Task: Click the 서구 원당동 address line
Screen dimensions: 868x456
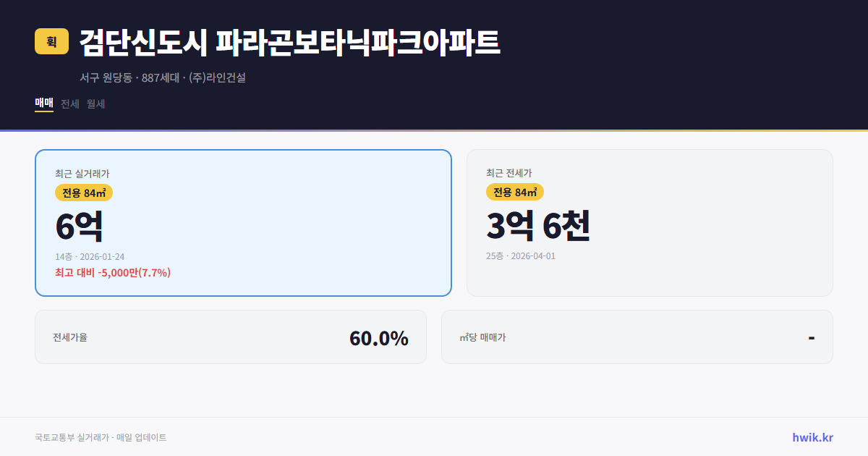Action: point(163,78)
